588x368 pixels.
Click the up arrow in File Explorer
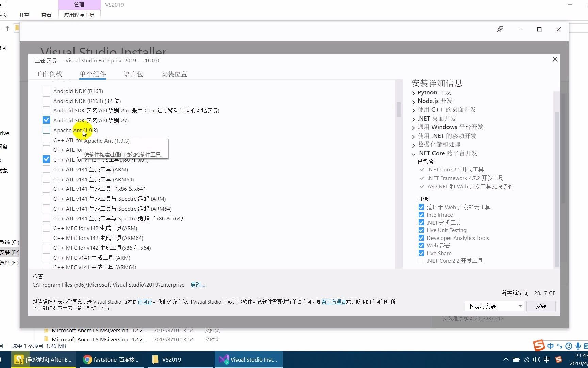[7, 29]
